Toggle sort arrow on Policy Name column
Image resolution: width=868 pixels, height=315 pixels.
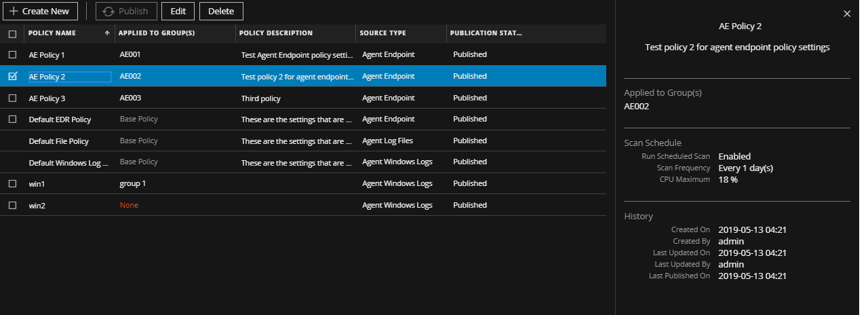tap(107, 33)
